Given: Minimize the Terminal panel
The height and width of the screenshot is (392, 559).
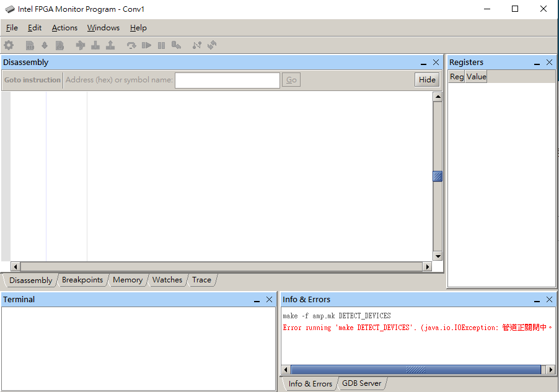Looking at the screenshot, I should tap(257, 300).
